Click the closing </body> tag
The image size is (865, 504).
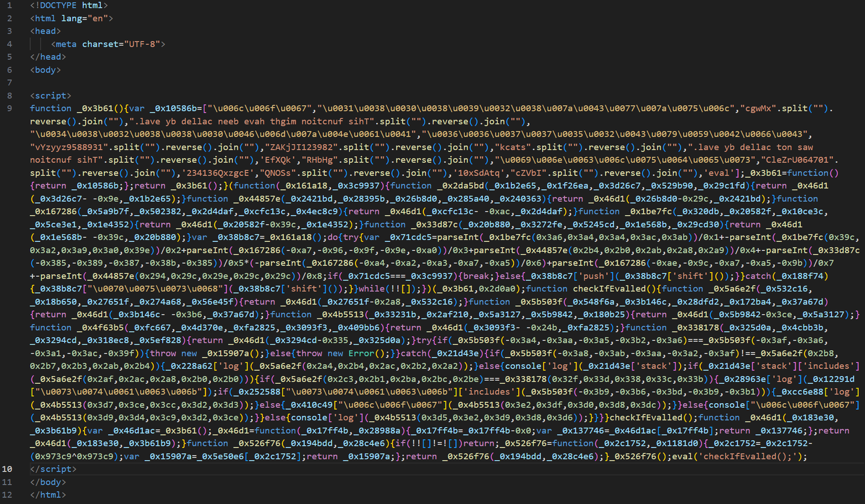point(48,482)
